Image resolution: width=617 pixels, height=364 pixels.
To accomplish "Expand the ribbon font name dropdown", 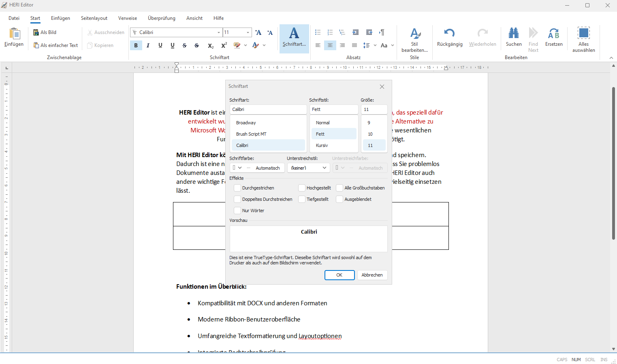I will (219, 32).
